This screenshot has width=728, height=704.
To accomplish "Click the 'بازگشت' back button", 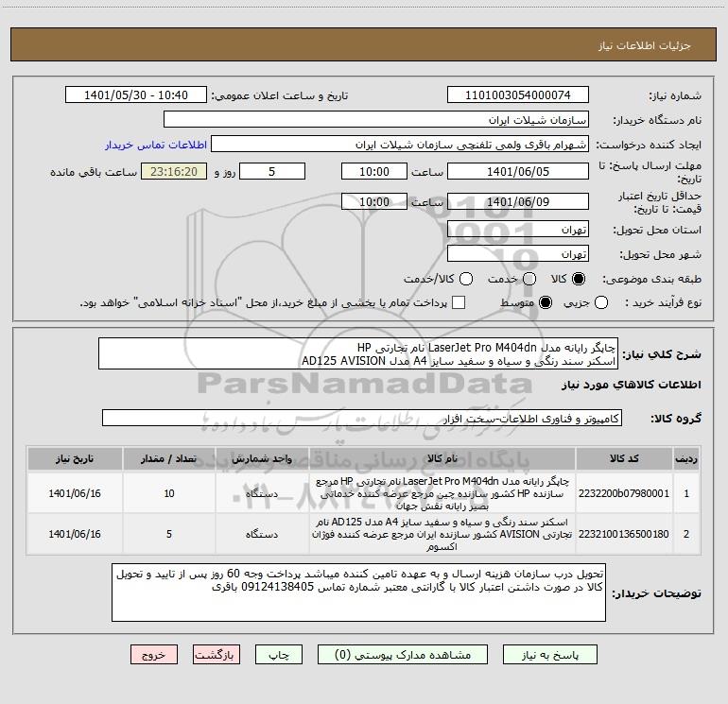I will [217, 654].
